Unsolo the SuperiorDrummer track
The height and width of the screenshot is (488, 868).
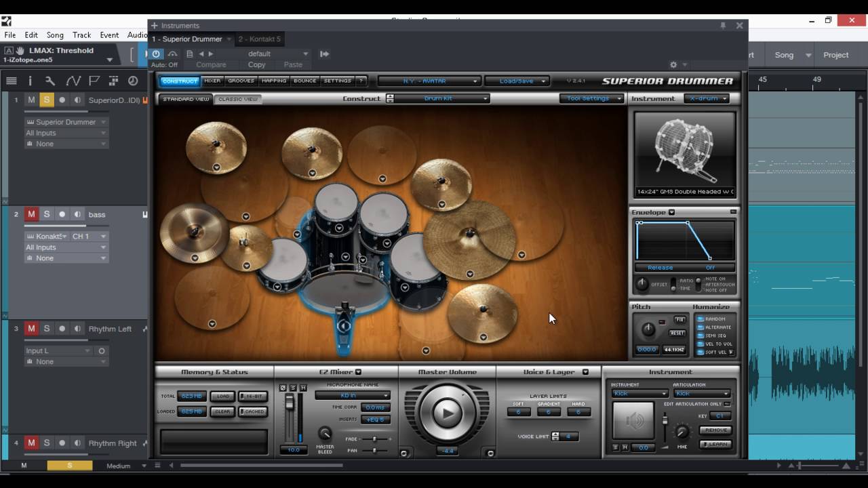click(47, 100)
